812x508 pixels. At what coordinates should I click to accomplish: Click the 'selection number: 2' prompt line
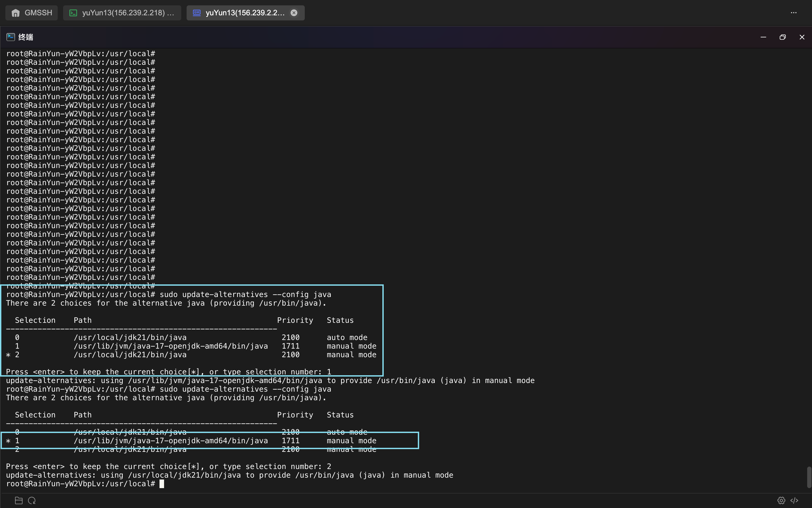click(168, 467)
